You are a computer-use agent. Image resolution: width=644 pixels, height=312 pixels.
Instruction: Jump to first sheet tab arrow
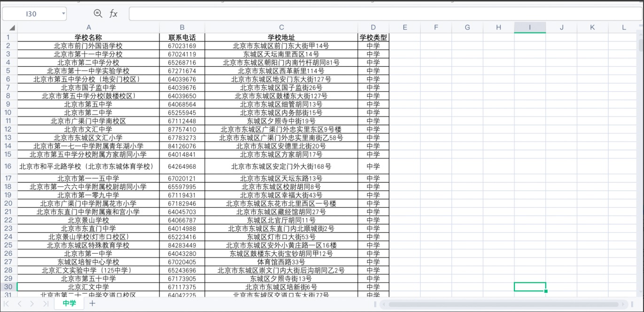[7, 304]
